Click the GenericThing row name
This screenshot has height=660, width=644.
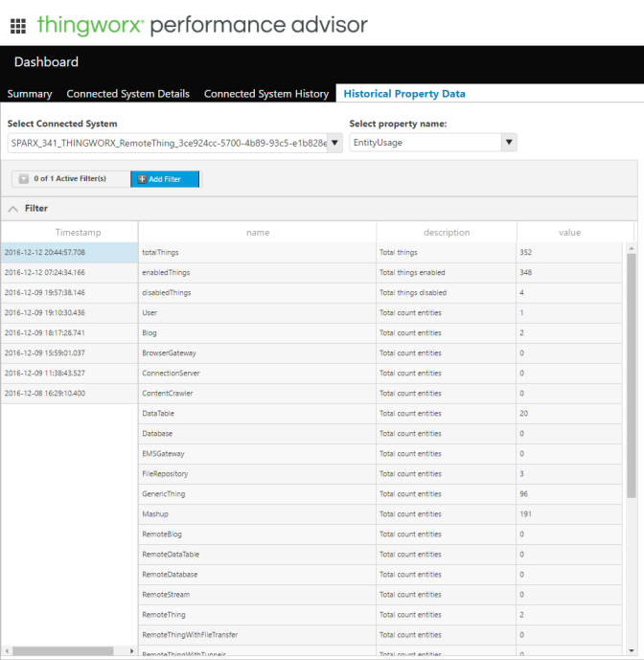coord(164,494)
